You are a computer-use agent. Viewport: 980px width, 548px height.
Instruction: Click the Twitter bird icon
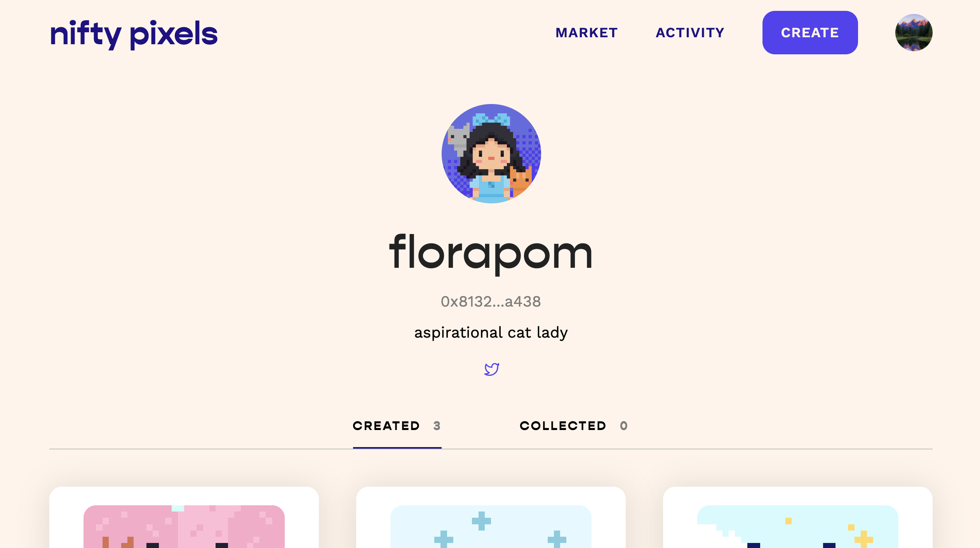pyautogui.click(x=491, y=369)
